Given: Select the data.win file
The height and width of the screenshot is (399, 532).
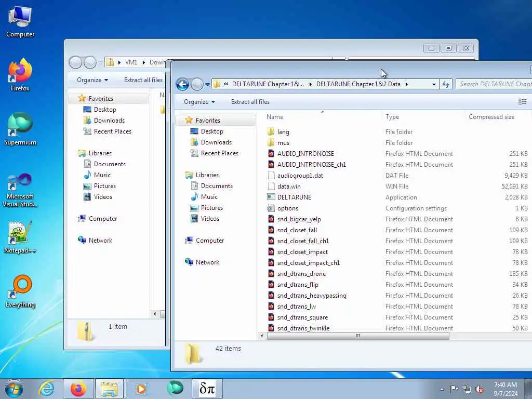Looking at the screenshot, I should [289, 187].
